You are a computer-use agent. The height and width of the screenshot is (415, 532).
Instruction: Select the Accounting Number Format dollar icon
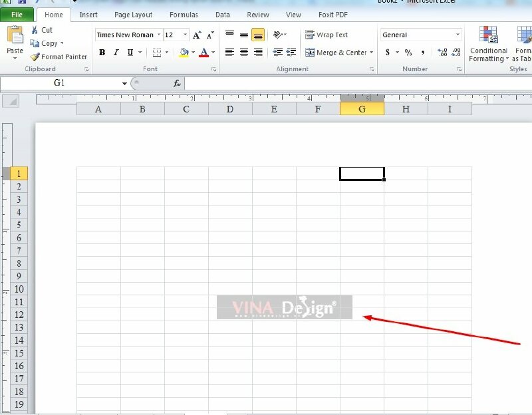point(387,51)
